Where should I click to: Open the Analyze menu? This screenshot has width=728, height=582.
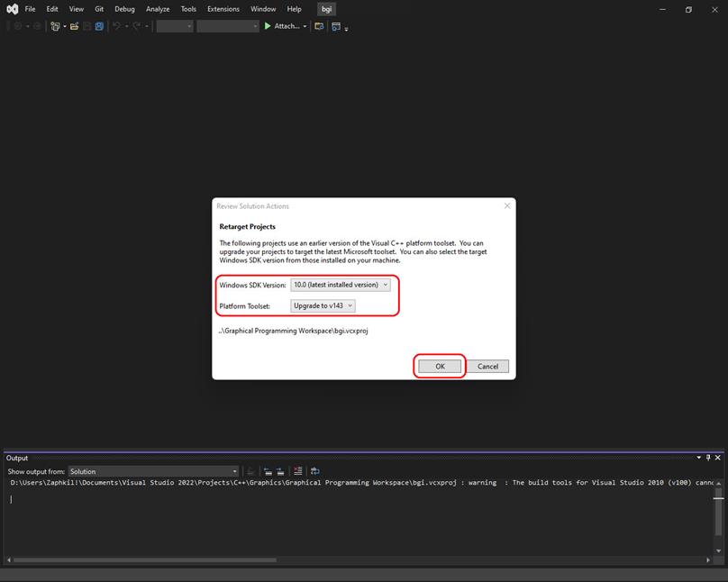tap(158, 9)
